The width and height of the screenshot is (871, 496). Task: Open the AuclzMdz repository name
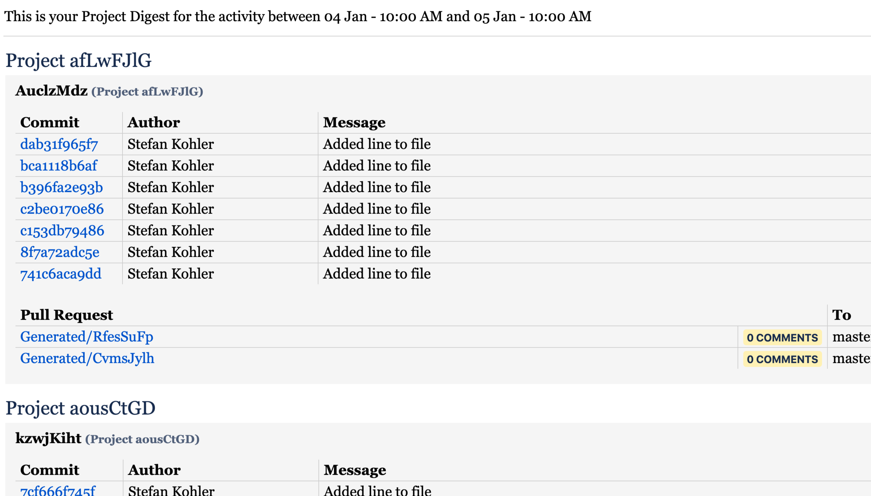pos(51,91)
